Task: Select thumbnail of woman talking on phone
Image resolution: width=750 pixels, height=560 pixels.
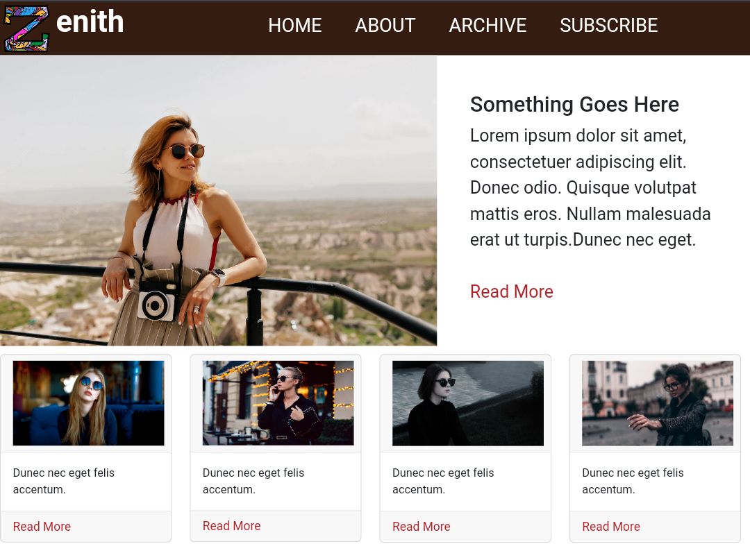Action: 278,403
